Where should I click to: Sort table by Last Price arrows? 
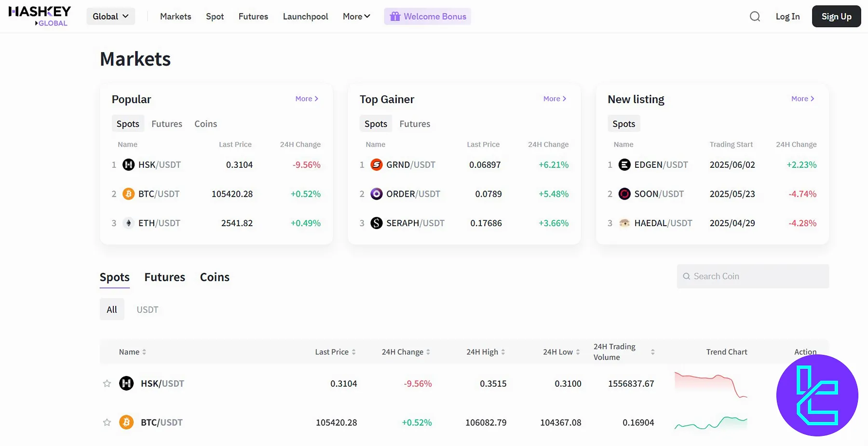(x=353, y=352)
